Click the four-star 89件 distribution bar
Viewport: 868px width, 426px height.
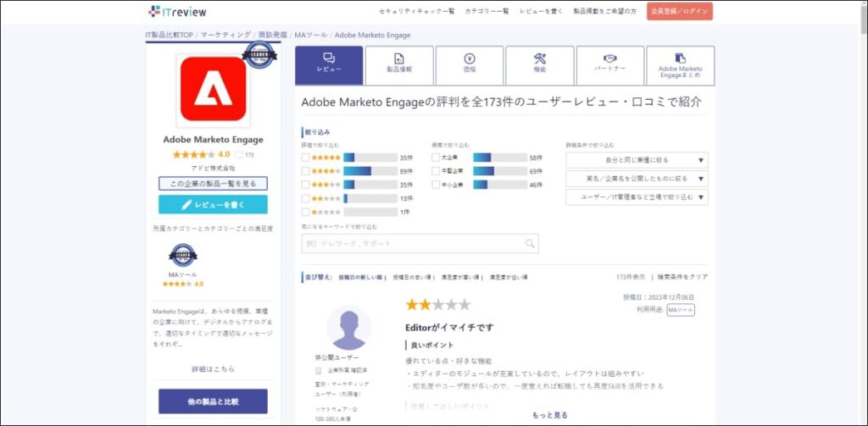point(370,171)
